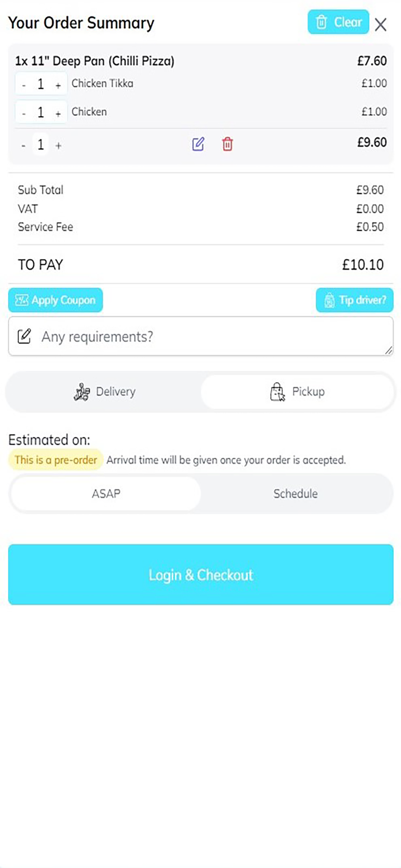Focus the Any requirements? text field

208,336
